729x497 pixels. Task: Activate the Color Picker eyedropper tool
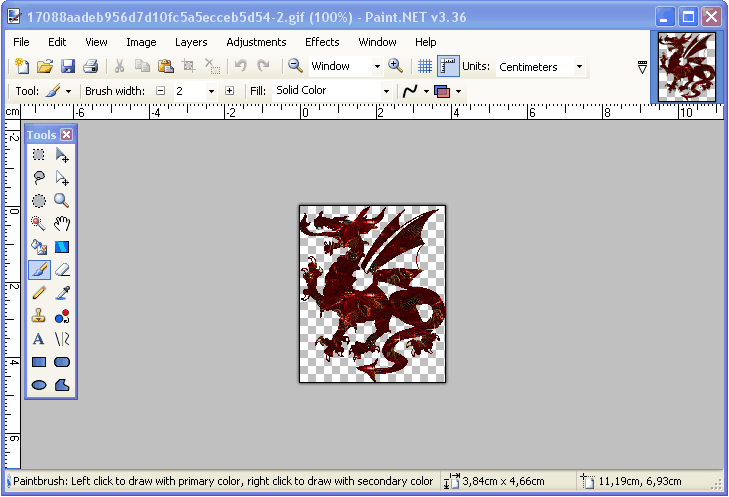click(x=62, y=292)
